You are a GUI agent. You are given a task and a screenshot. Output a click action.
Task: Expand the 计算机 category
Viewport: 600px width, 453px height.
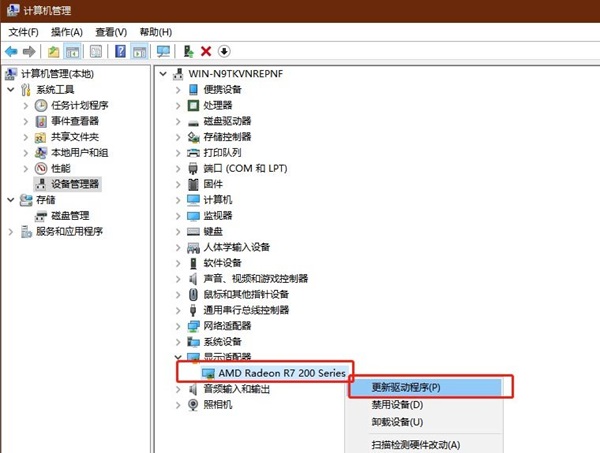[178, 200]
